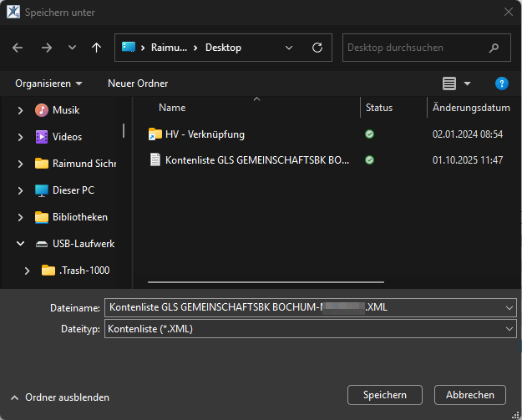This screenshot has width=522, height=420.
Task: Click Neuer Ordner in the toolbar
Action: (x=138, y=83)
